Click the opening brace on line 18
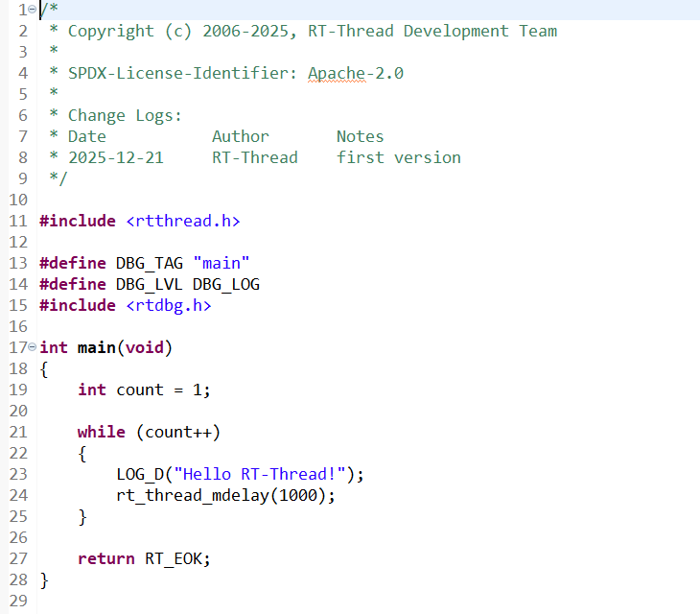Image resolution: width=700 pixels, height=614 pixels. coord(44,368)
